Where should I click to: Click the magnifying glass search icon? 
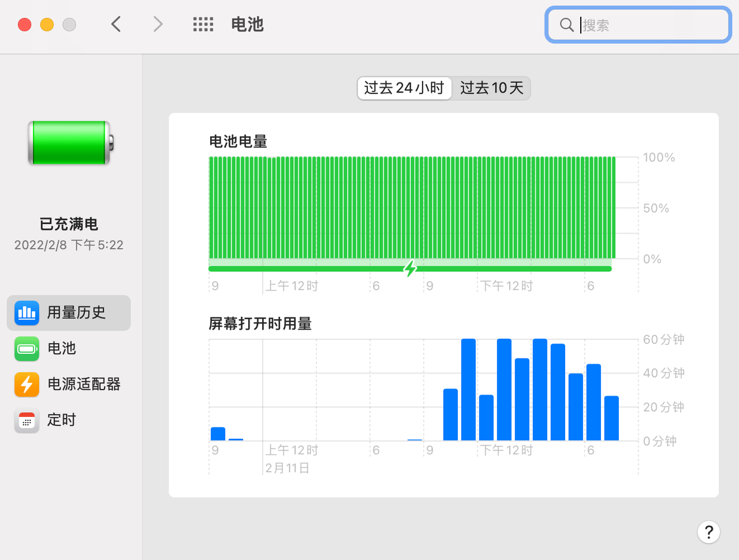(x=567, y=25)
